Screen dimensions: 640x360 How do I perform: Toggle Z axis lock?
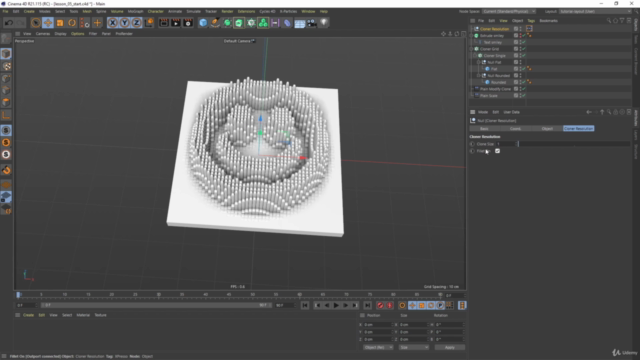coord(136,23)
